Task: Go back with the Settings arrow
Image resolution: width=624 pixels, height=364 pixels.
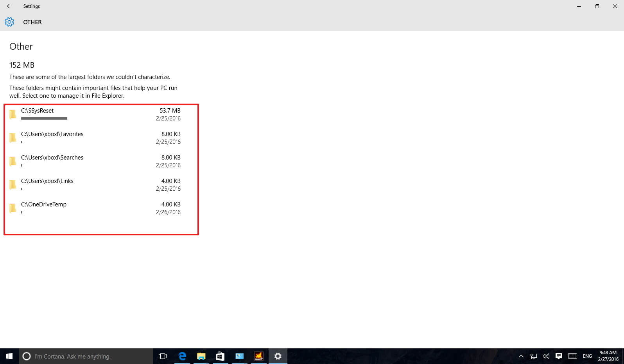Action: [x=9, y=6]
